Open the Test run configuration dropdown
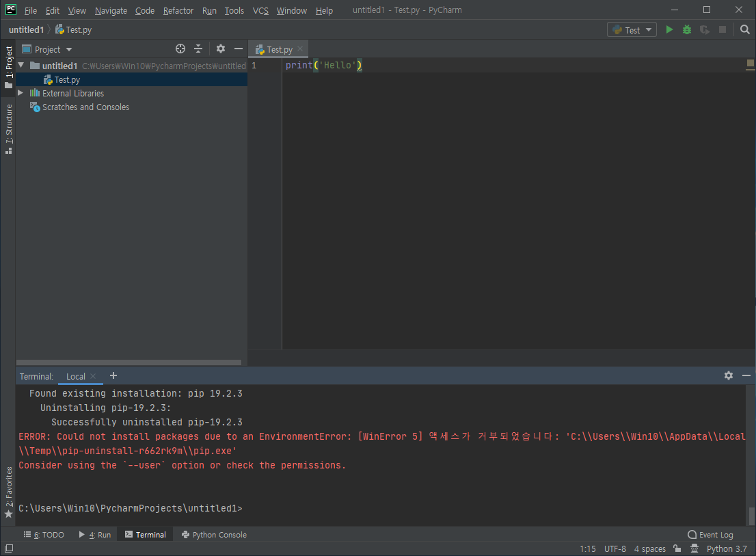Screen dimensions: 756x556 pyautogui.click(x=632, y=30)
